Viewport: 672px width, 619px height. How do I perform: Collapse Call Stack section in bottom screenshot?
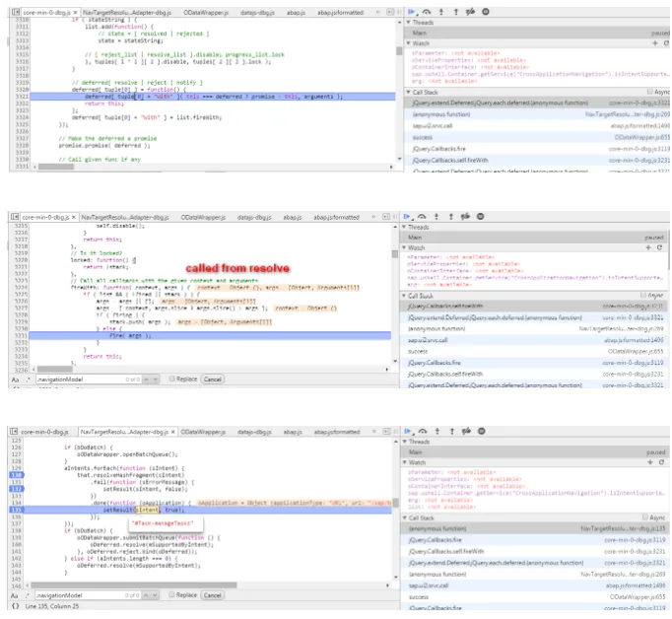[405, 517]
